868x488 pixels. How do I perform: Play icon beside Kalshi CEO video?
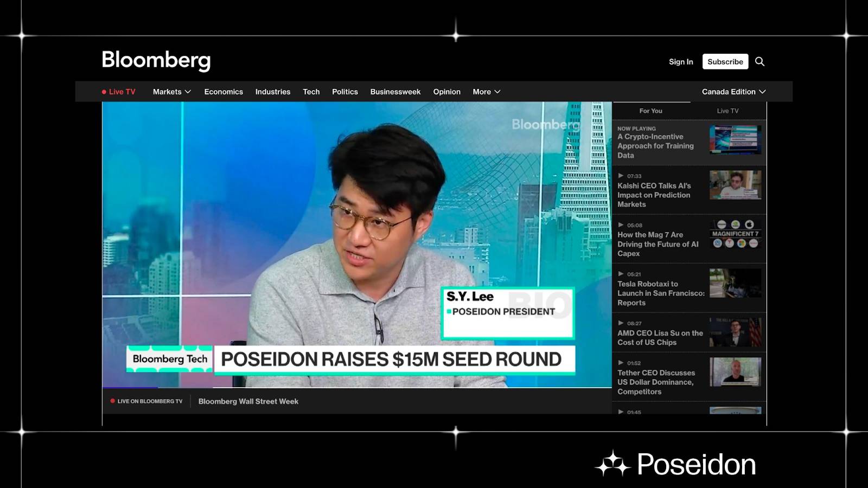pyautogui.click(x=621, y=176)
